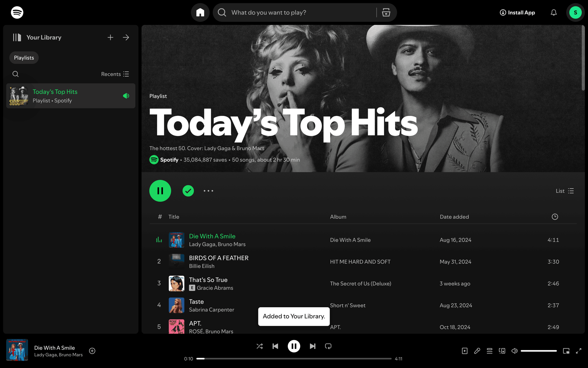588x368 pixels.
Task: Sort by Album column header
Action: pyautogui.click(x=338, y=217)
